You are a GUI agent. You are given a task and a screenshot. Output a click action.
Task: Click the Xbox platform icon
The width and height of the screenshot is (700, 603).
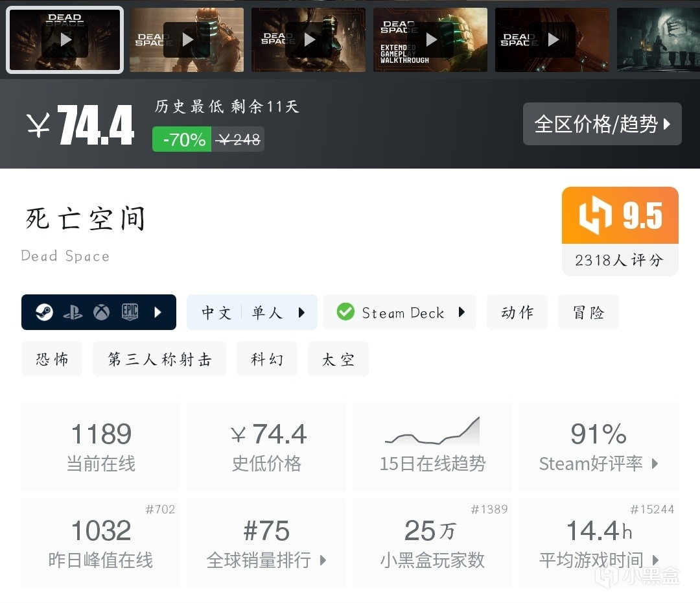click(101, 312)
